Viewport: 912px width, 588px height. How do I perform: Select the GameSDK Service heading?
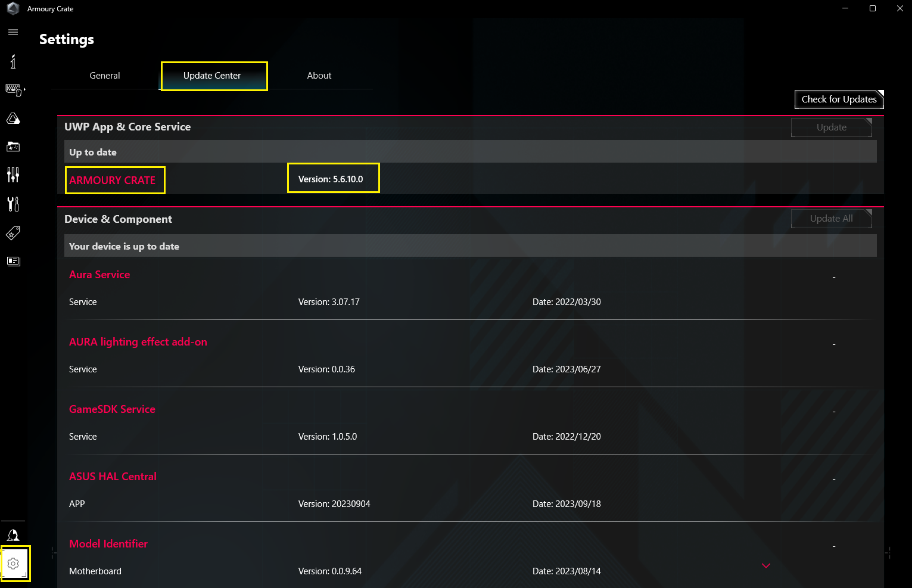pyautogui.click(x=112, y=409)
